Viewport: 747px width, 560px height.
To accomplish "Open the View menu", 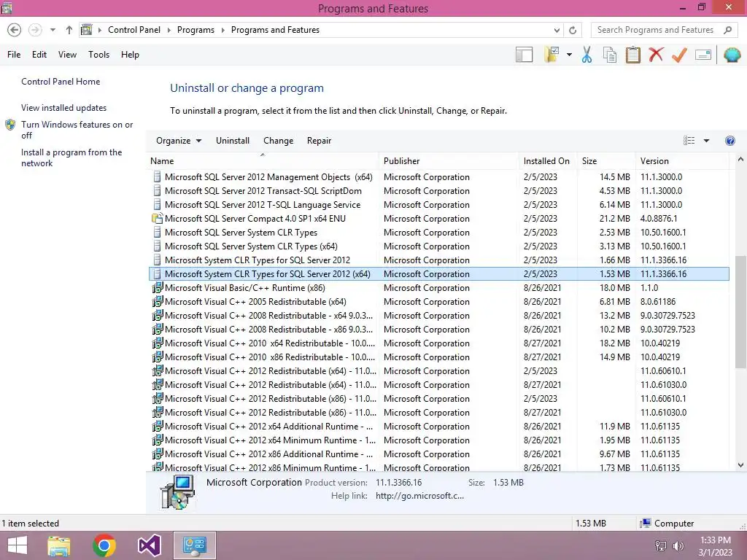I will 67,55.
